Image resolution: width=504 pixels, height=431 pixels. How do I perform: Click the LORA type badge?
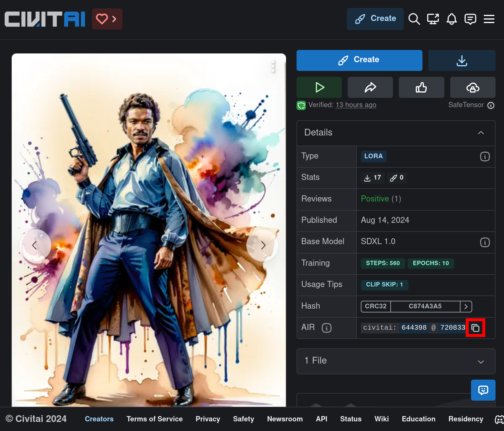coord(373,156)
